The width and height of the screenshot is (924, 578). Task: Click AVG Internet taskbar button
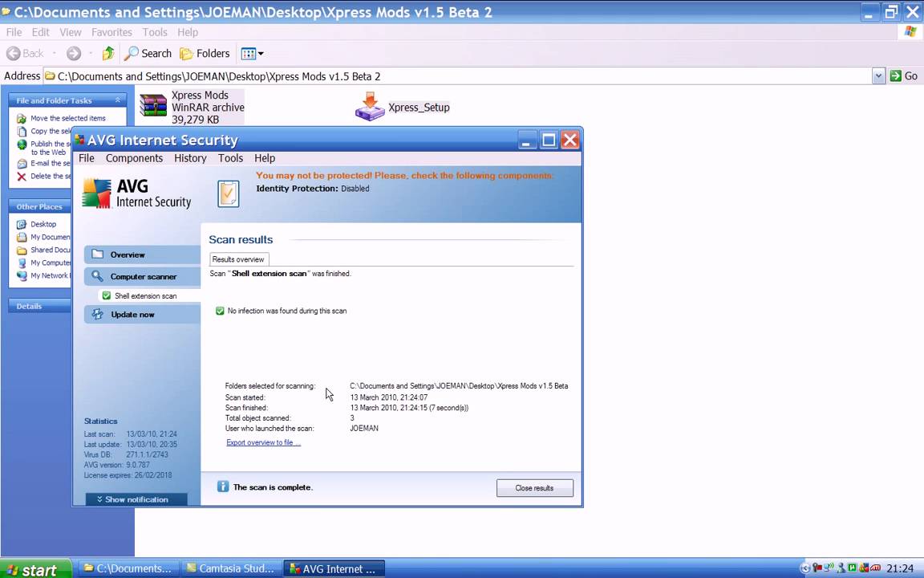[x=334, y=568]
